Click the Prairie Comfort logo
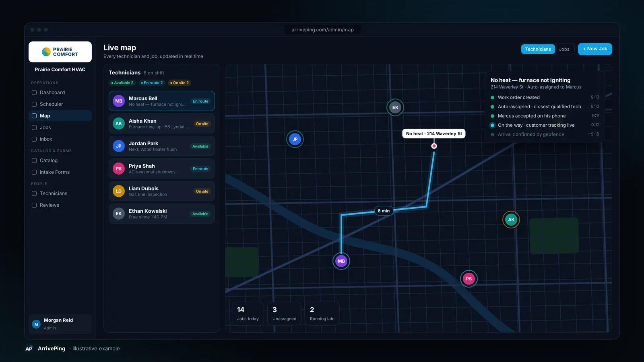 tap(60, 52)
